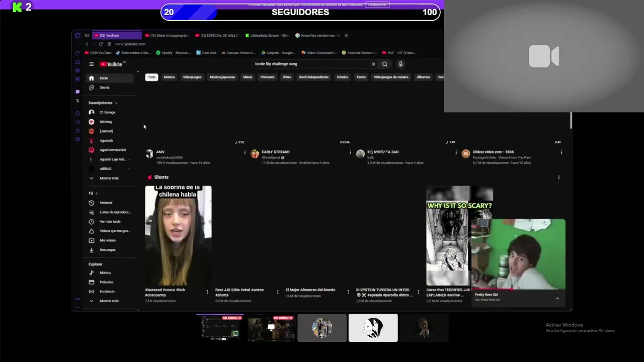This screenshot has height=362, width=644.
Task: Open Descargas in the sidebar
Action: point(111,249)
